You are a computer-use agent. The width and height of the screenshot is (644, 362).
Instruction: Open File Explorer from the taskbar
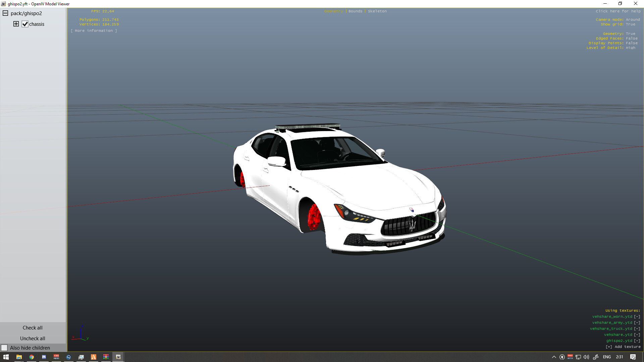tap(19, 357)
